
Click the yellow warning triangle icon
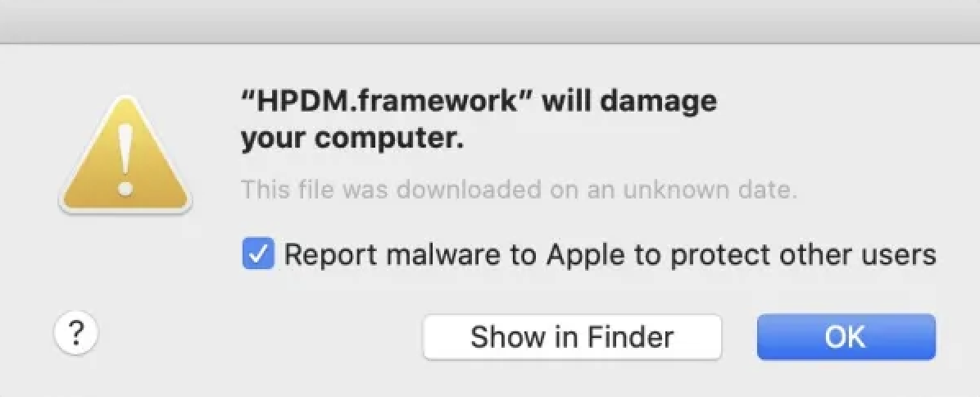[125, 156]
